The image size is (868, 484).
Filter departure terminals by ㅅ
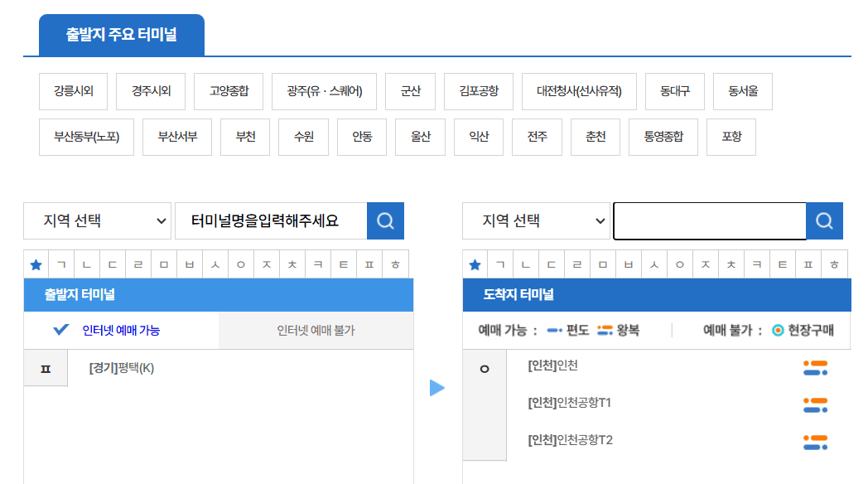(x=215, y=264)
